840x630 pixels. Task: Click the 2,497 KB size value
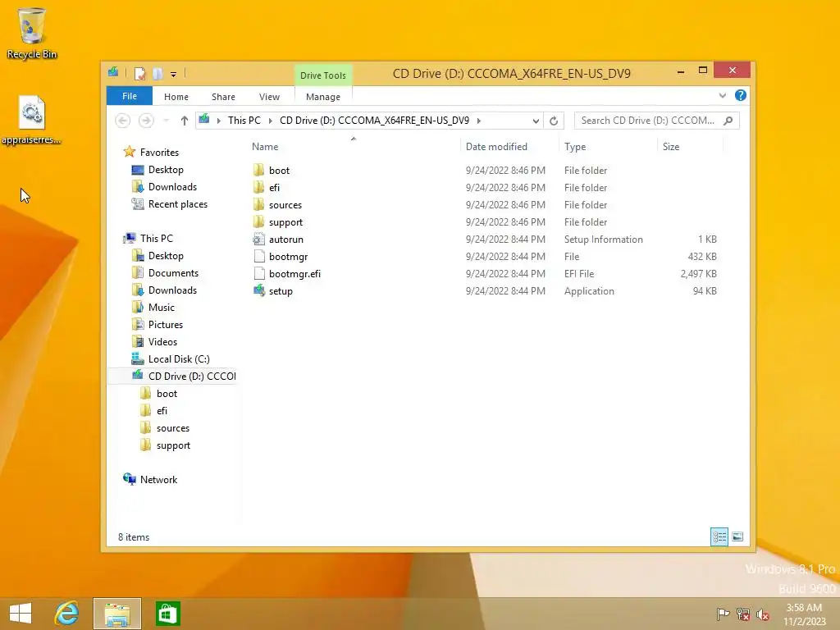click(699, 274)
